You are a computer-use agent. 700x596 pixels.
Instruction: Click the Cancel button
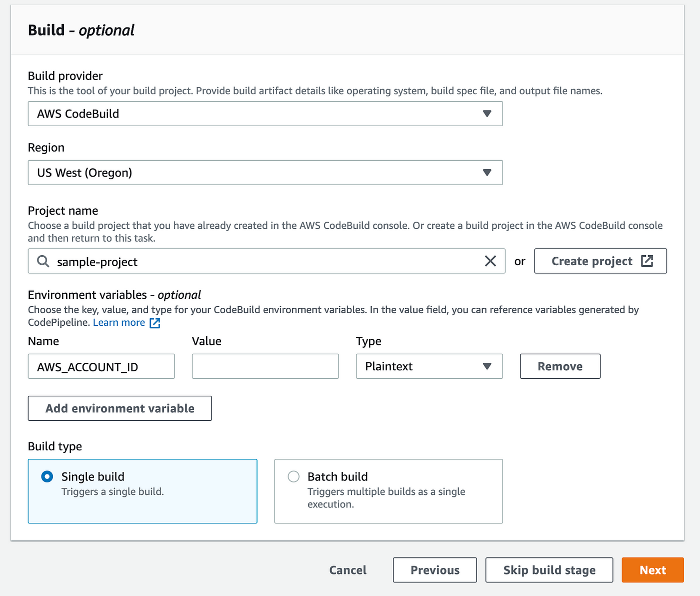[347, 570]
